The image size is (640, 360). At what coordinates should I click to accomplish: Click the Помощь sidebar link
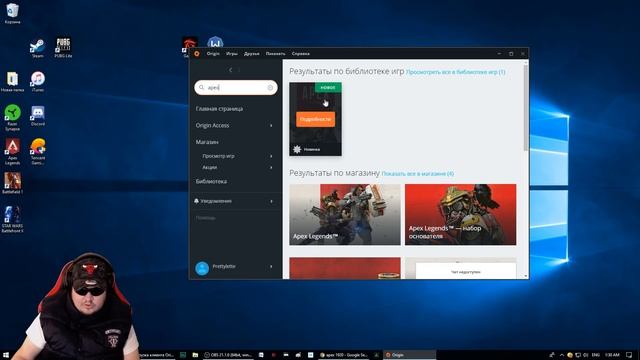pos(205,218)
